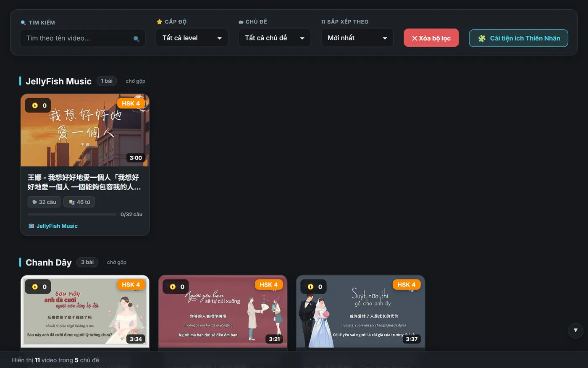Click the 3:34 duration label
The width and height of the screenshot is (588, 368).
[136, 339]
